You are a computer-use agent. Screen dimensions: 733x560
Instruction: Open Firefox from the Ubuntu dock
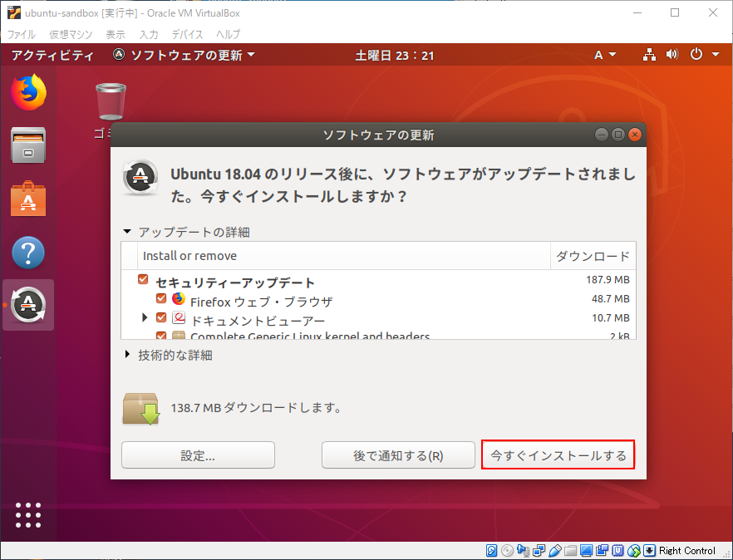click(28, 92)
